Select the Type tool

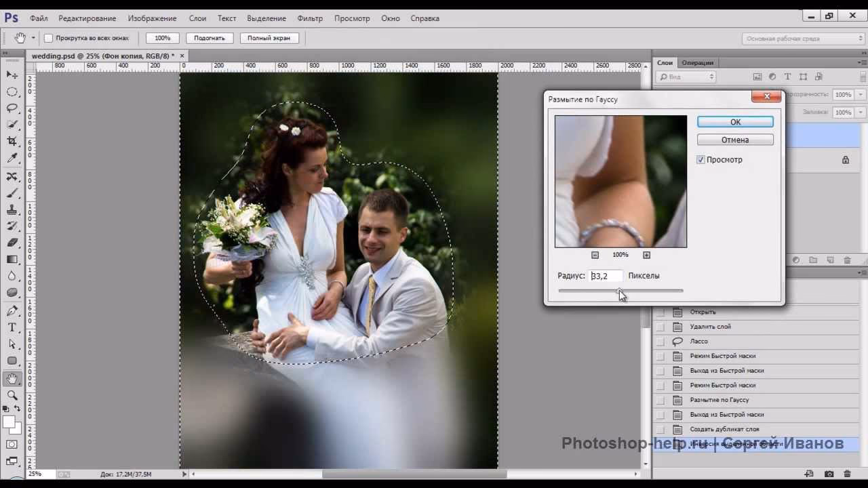[12, 325]
